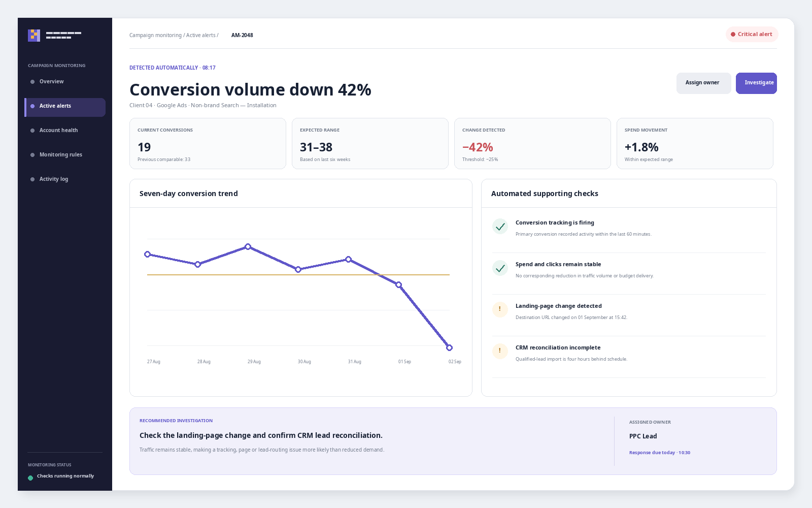Click the AM-2048 breadcrumb ID
The height and width of the screenshot is (508, 812).
242,36
